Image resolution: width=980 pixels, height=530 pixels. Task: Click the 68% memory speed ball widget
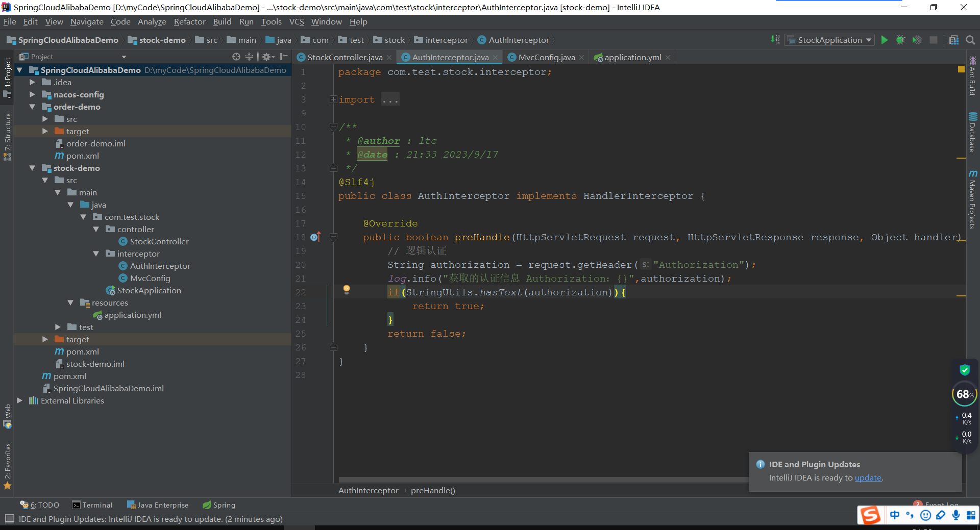(965, 394)
